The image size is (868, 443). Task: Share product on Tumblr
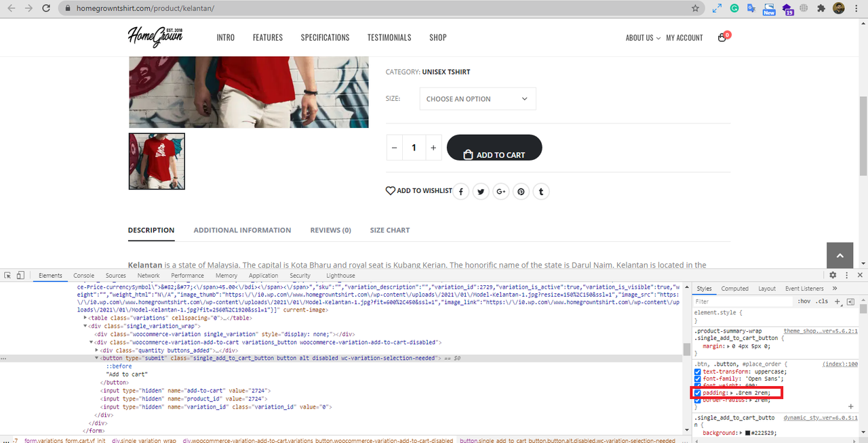(x=541, y=192)
